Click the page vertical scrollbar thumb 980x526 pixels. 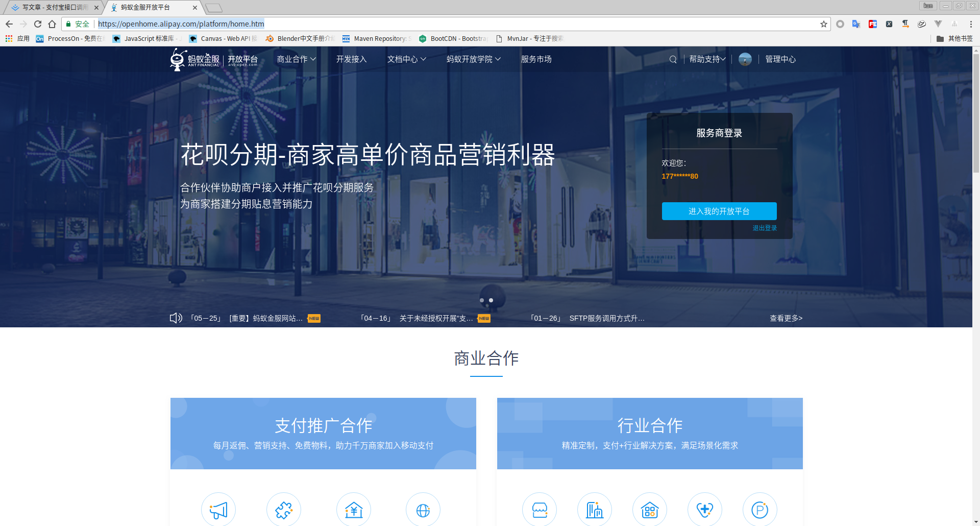[976, 112]
